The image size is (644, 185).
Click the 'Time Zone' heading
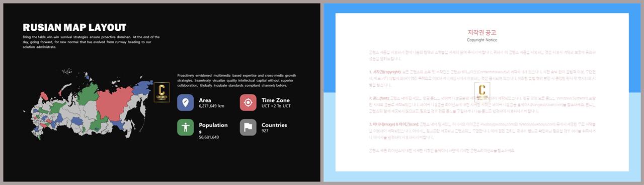pyautogui.click(x=276, y=100)
